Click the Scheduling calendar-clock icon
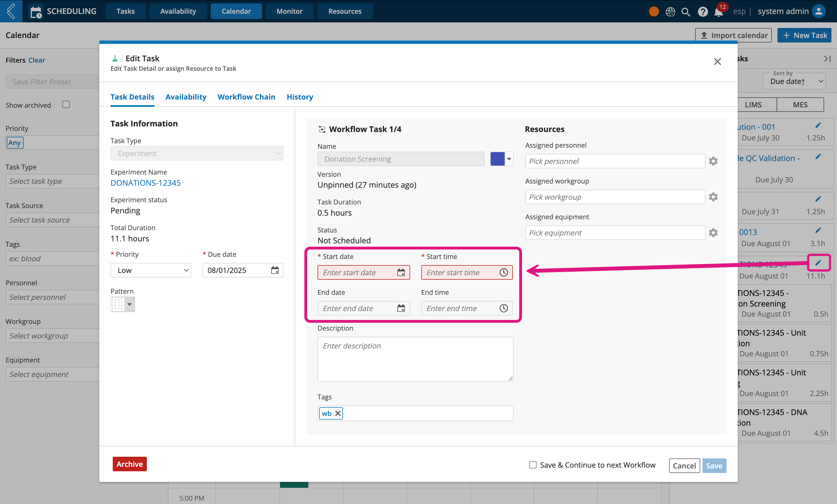 click(36, 12)
